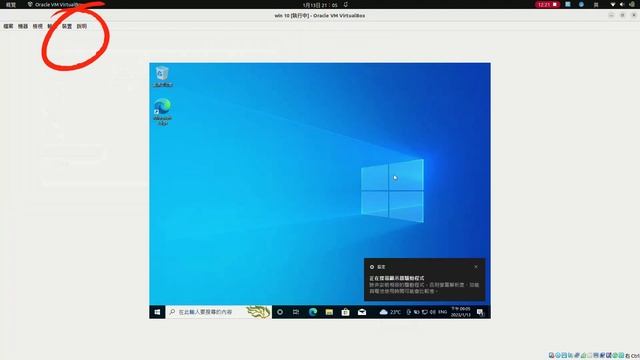Open the clock and calendar in the GNOME top bar

pos(320,5)
